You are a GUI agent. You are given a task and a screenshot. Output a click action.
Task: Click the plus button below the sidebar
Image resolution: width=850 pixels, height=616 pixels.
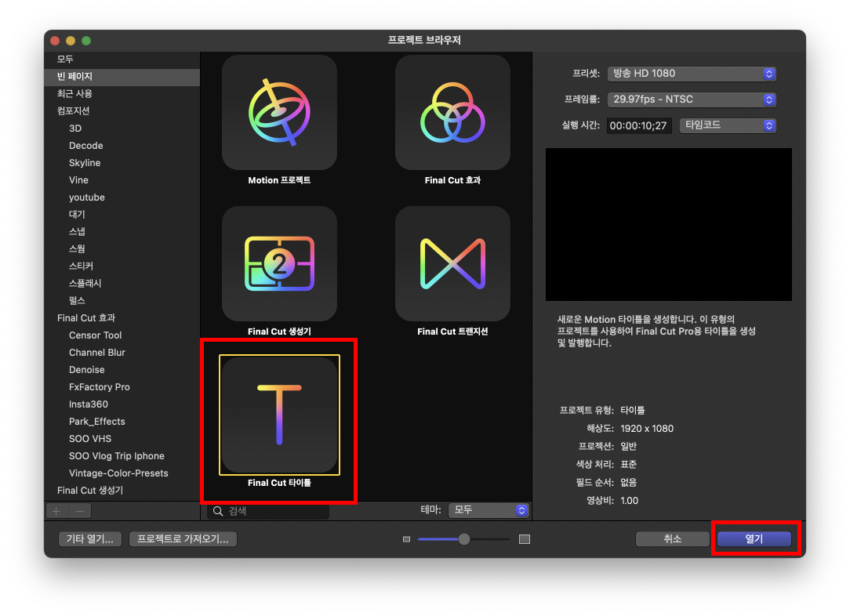(x=56, y=511)
